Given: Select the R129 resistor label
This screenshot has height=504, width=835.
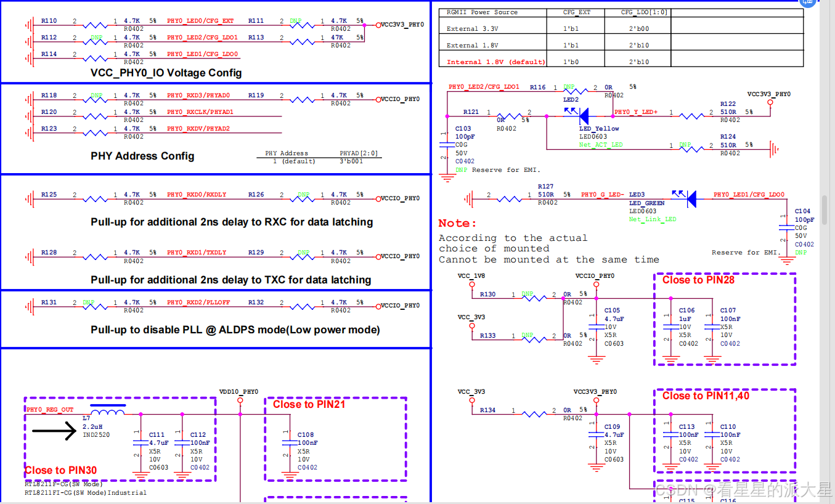Looking at the screenshot, I should pos(256,253).
